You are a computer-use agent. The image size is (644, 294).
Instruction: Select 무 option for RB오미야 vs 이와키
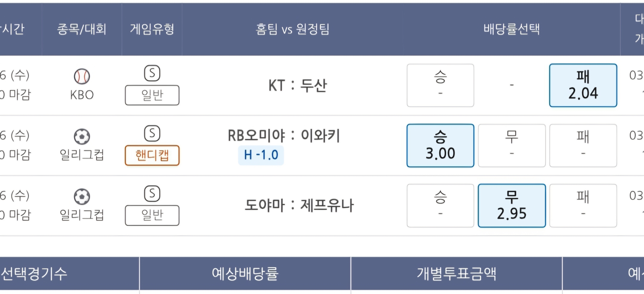click(x=512, y=146)
